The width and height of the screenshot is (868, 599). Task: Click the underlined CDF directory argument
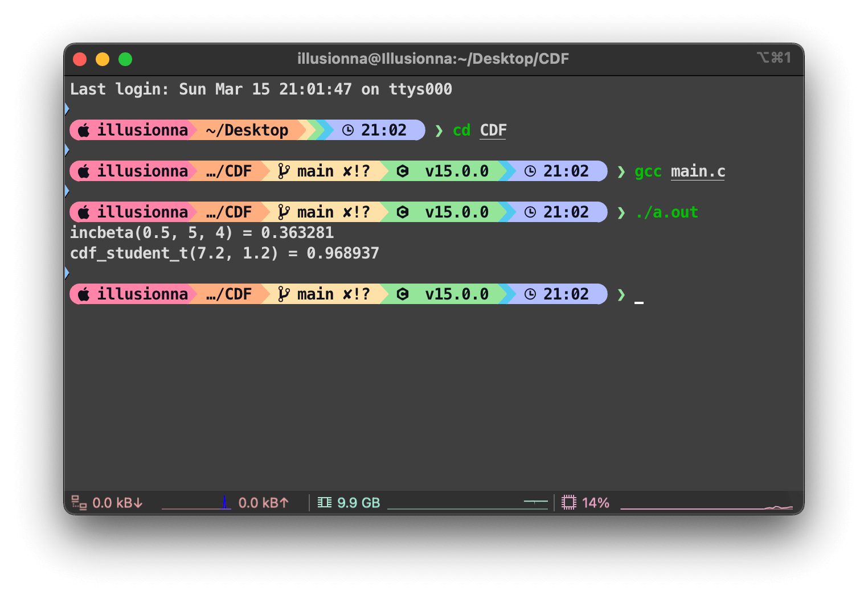[x=493, y=130]
